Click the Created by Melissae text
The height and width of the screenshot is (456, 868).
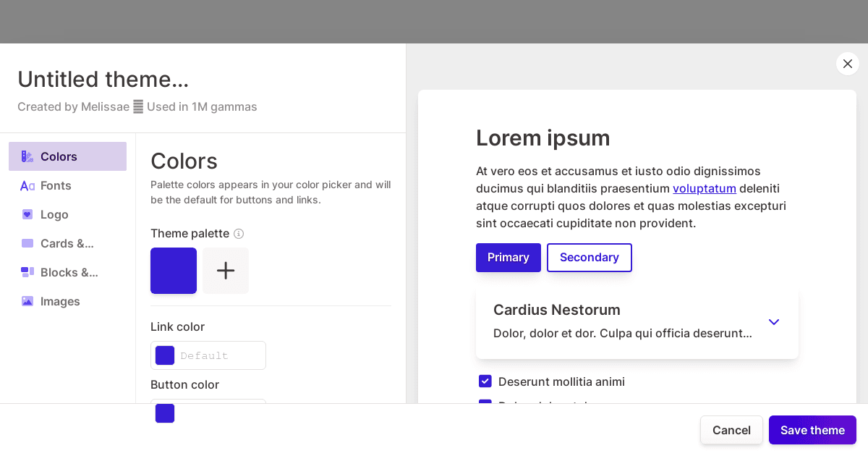pyautogui.click(x=73, y=106)
